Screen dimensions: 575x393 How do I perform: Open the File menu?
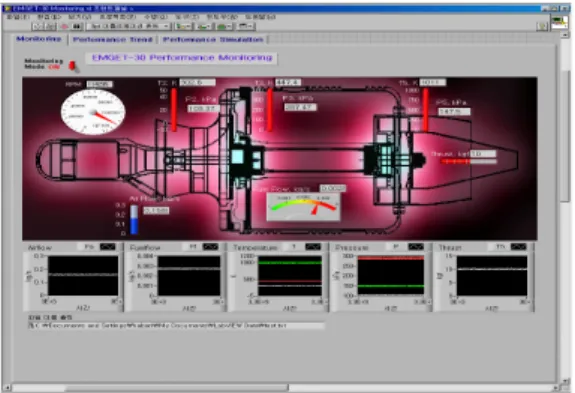tap(18, 17)
